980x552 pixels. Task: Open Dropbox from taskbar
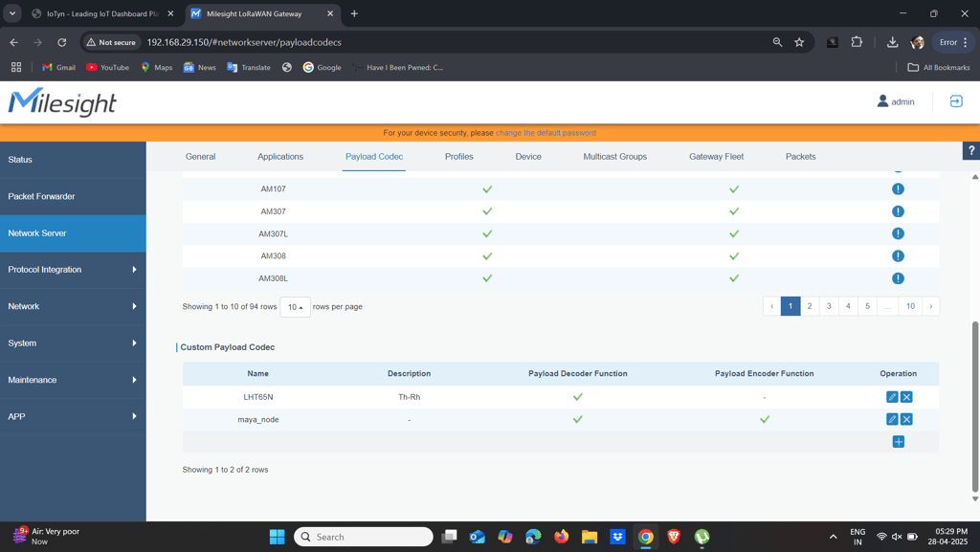(617, 537)
